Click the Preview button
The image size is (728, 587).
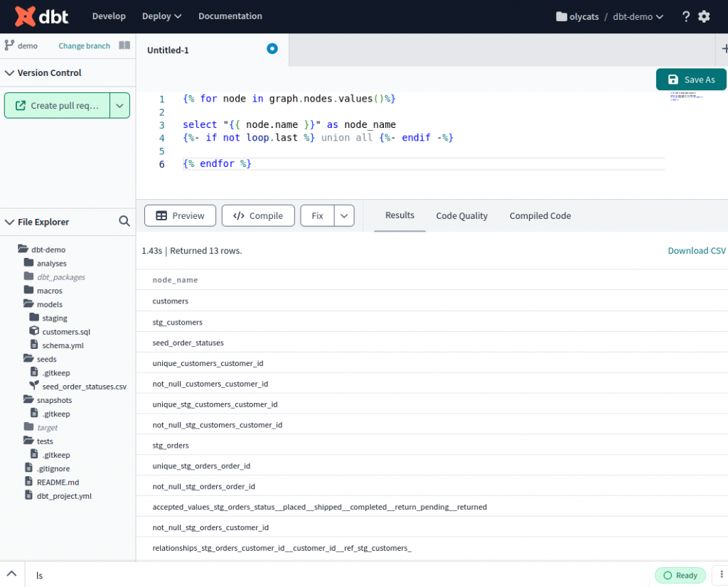pos(180,216)
